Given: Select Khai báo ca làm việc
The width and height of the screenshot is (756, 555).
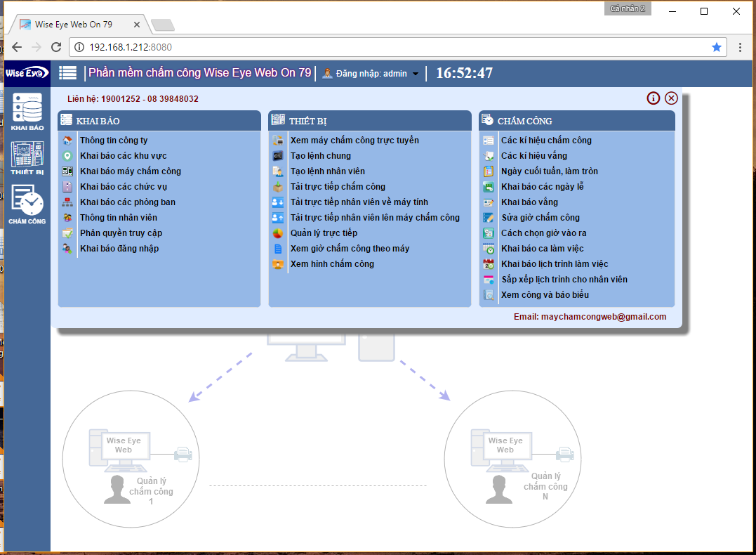Looking at the screenshot, I should [x=542, y=249].
